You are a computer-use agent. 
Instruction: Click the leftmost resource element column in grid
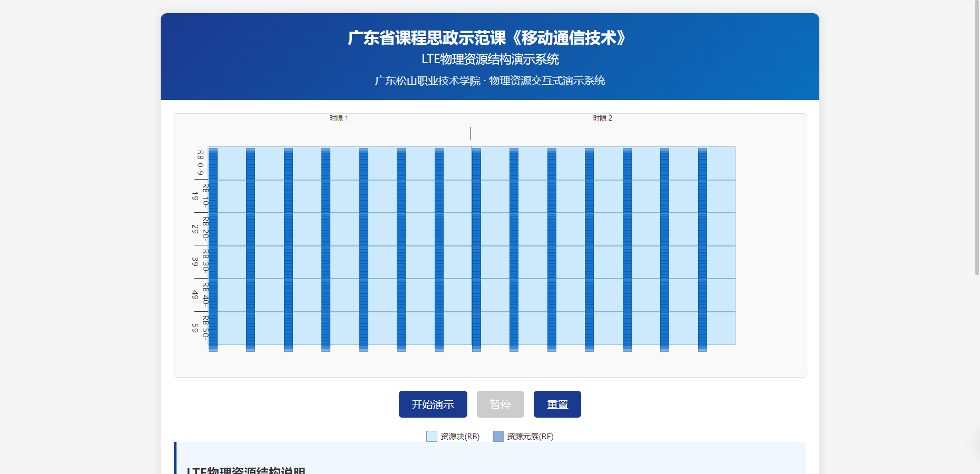pyautogui.click(x=213, y=248)
